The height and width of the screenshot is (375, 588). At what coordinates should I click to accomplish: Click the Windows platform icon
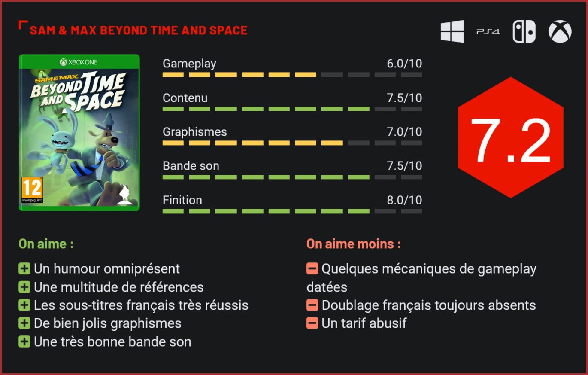pos(452,31)
